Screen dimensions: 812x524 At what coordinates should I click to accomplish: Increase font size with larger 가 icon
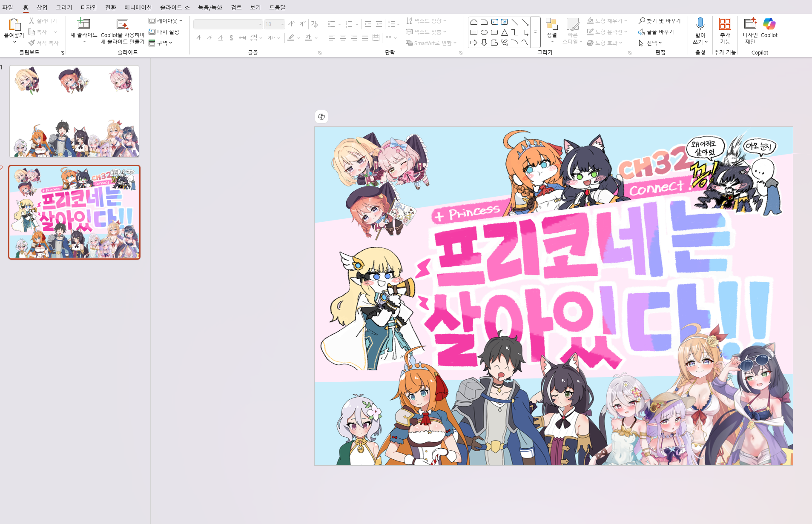click(291, 24)
